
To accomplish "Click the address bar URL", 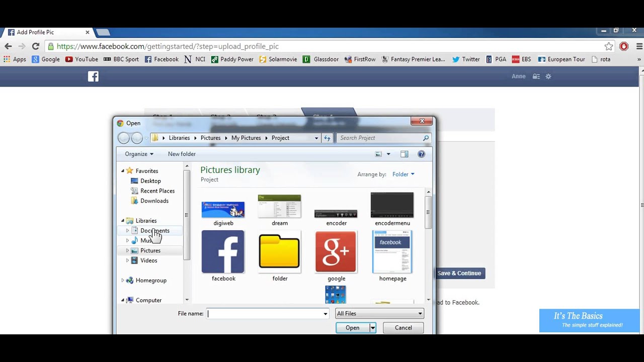I will click(x=168, y=46).
